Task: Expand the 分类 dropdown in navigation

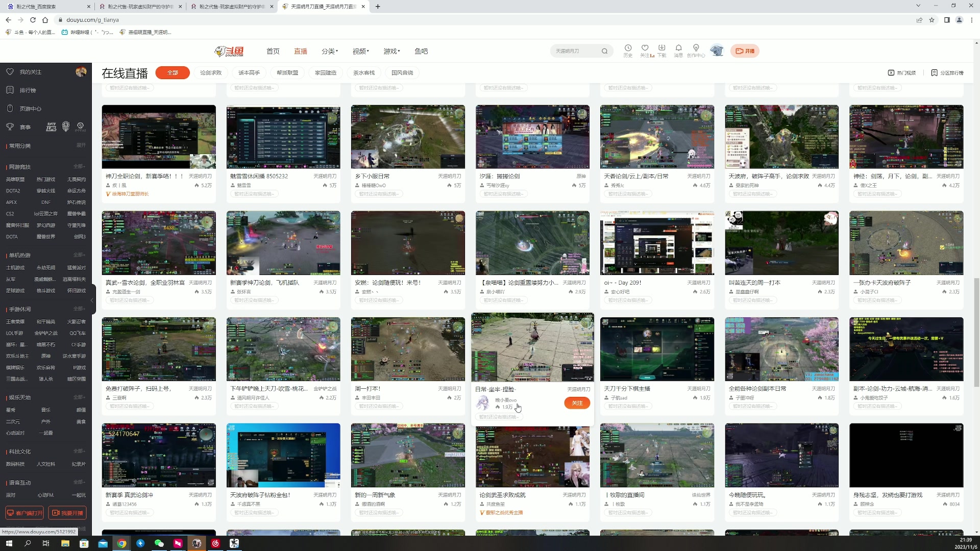Action: point(329,52)
